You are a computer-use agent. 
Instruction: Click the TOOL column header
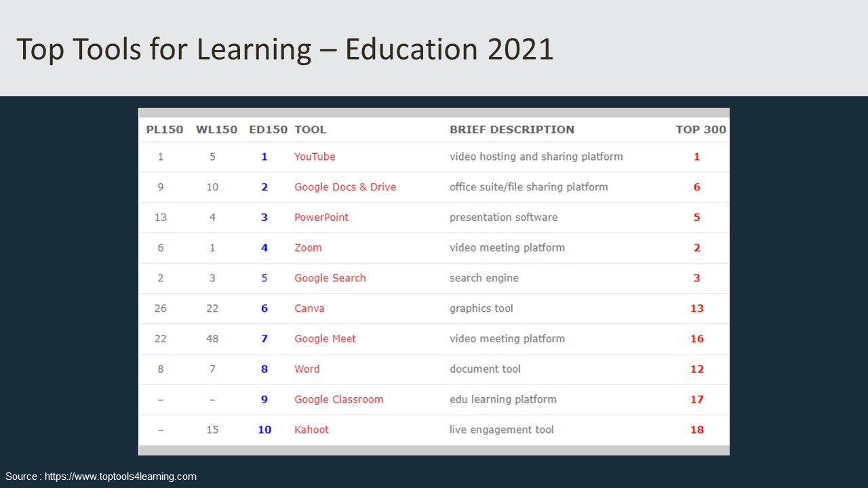(311, 129)
